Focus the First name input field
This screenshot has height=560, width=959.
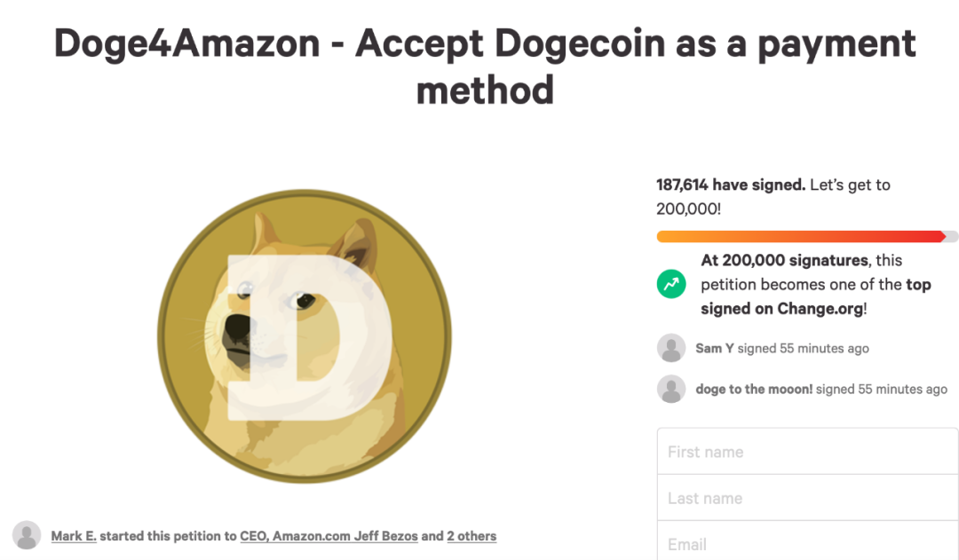[807, 452]
